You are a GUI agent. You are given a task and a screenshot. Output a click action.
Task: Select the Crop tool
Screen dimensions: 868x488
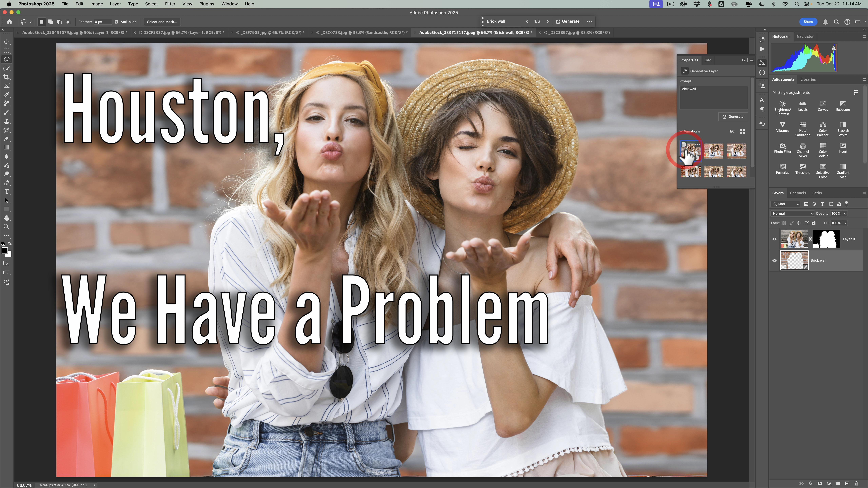[x=6, y=77]
